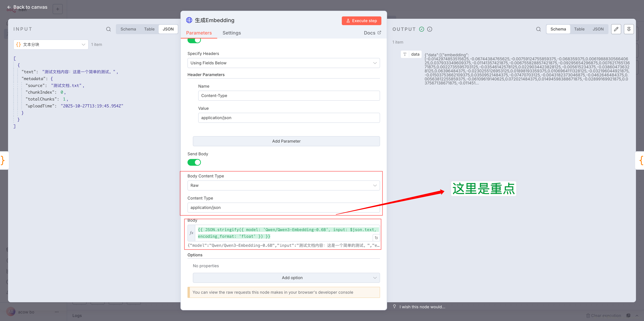Click the search icon in OUTPUT panel

coord(538,29)
